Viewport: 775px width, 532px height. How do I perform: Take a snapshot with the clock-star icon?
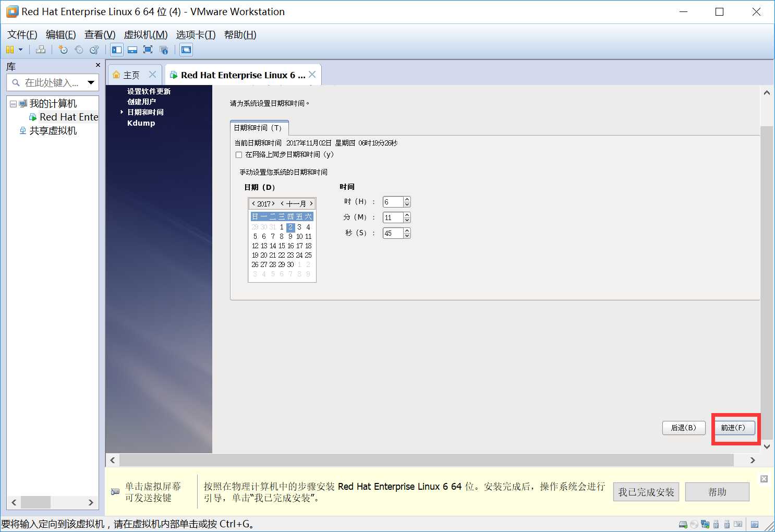[x=63, y=50]
